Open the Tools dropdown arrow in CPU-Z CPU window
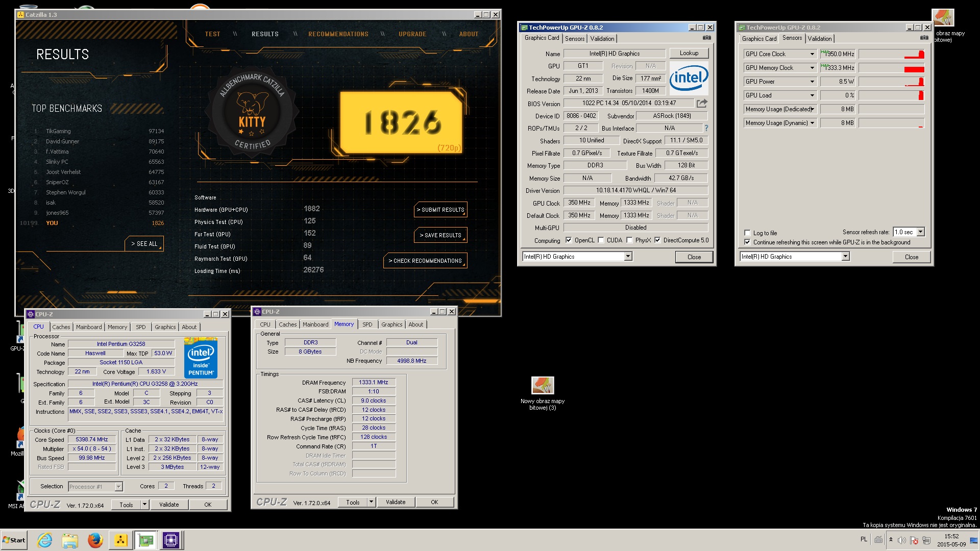The image size is (980, 551). [144, 505]
